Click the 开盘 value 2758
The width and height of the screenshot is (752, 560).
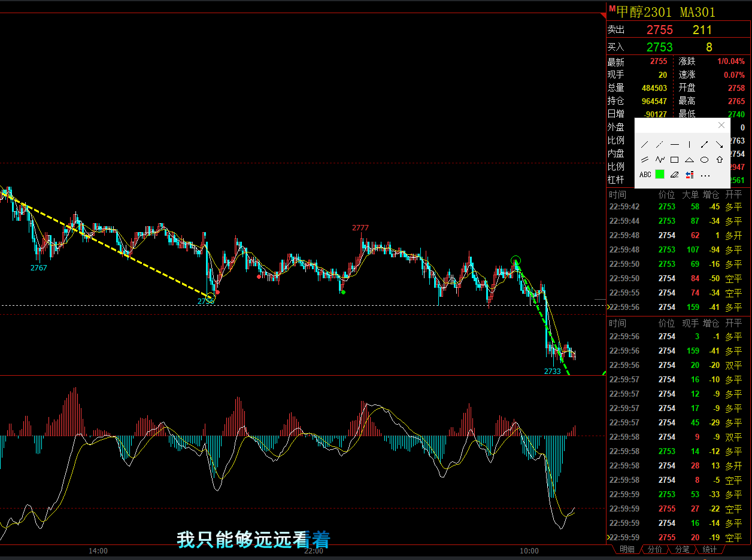(736, 88)
